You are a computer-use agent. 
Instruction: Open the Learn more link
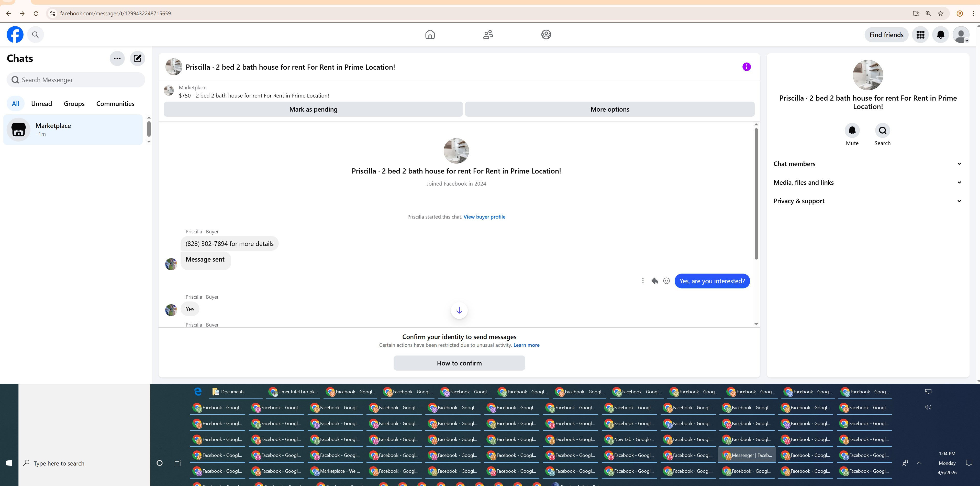pyautogui.click(x=527, y=345)
